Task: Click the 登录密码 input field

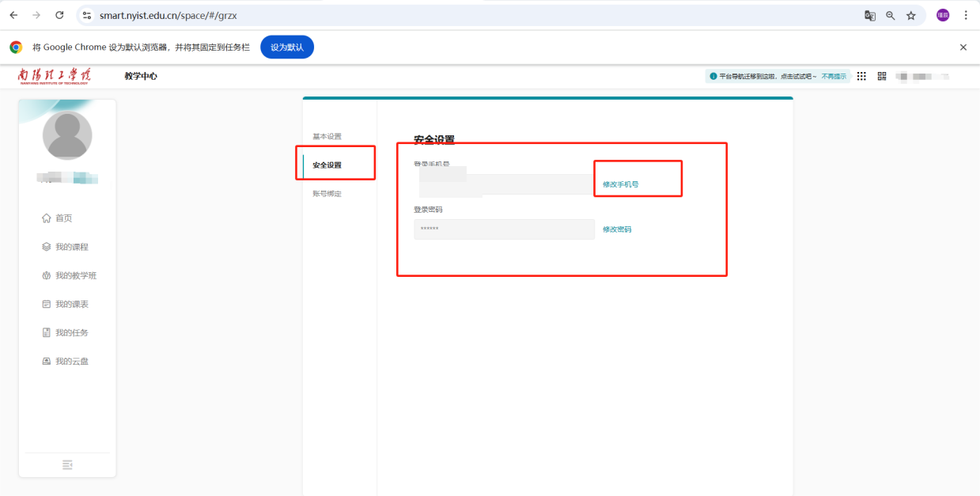Action: 504,229
